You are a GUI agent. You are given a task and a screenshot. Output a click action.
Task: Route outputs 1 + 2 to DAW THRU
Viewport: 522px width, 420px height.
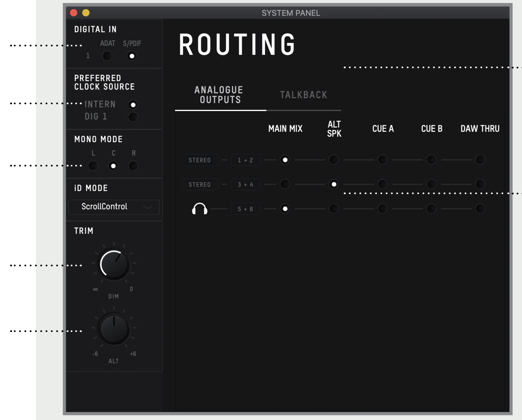480,160
